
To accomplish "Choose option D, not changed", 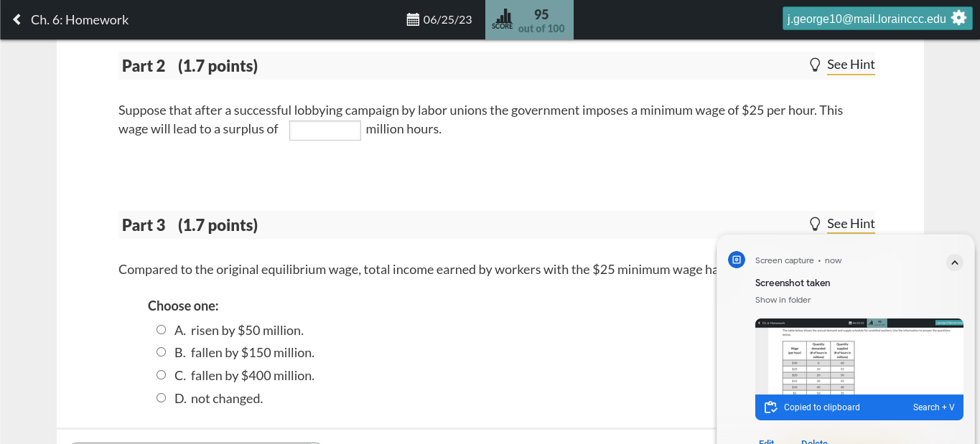I will pos(161,397).
